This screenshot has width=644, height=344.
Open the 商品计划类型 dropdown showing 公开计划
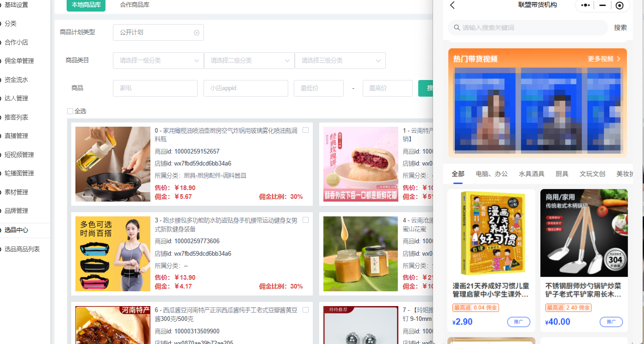pyautogui.click(x=158, y=32)
